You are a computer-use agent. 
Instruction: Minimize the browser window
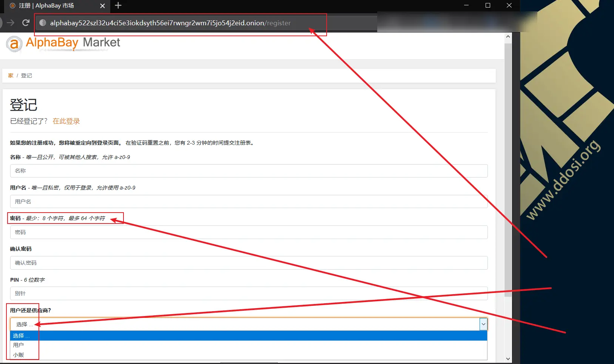pos(466,5)
